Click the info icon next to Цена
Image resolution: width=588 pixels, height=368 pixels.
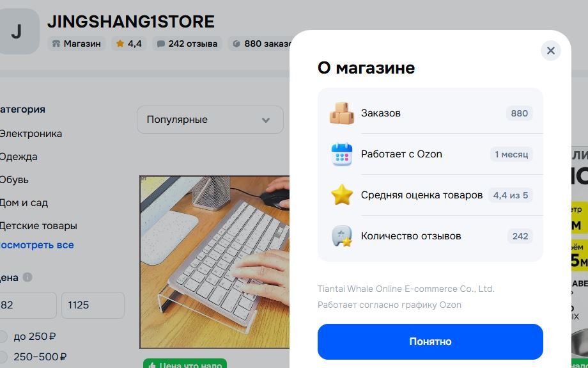[27, 277]
